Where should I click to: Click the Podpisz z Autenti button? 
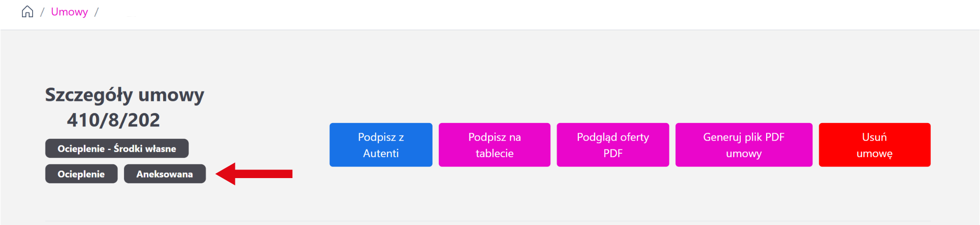380,145
